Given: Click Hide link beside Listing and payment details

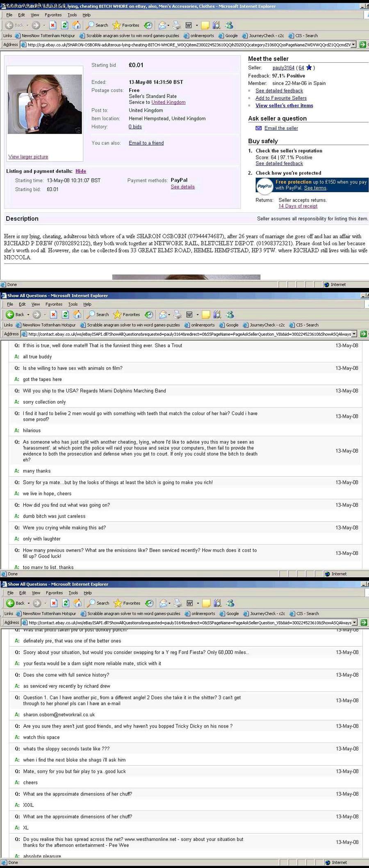Looking at the screenshot, I should 81,171.
